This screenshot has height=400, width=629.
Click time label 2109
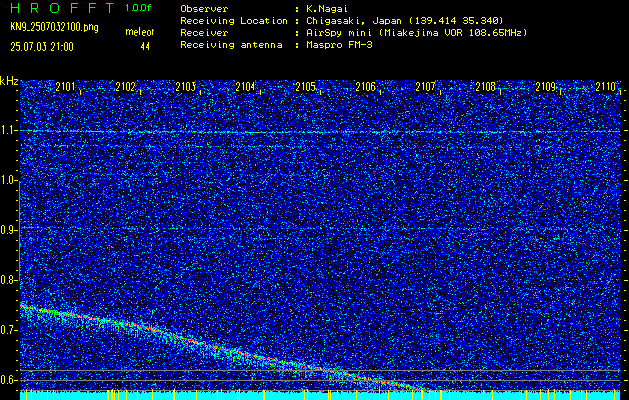(546, 87)
